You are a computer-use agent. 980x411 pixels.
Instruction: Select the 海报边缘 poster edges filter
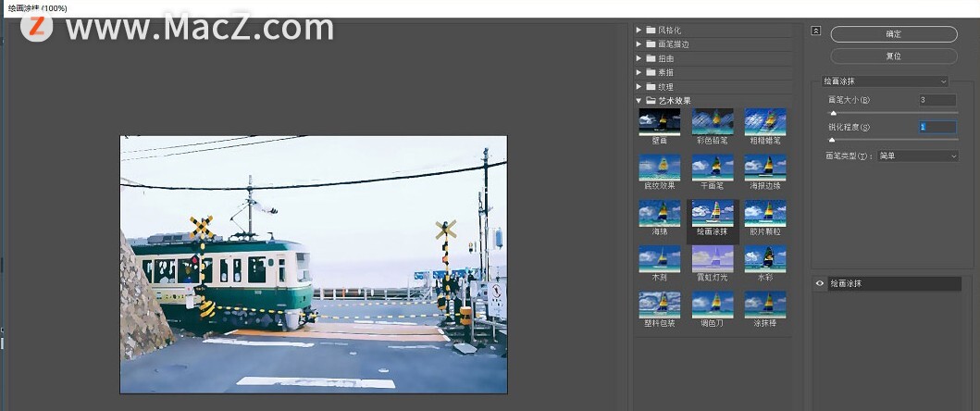(x=765, y=167)
